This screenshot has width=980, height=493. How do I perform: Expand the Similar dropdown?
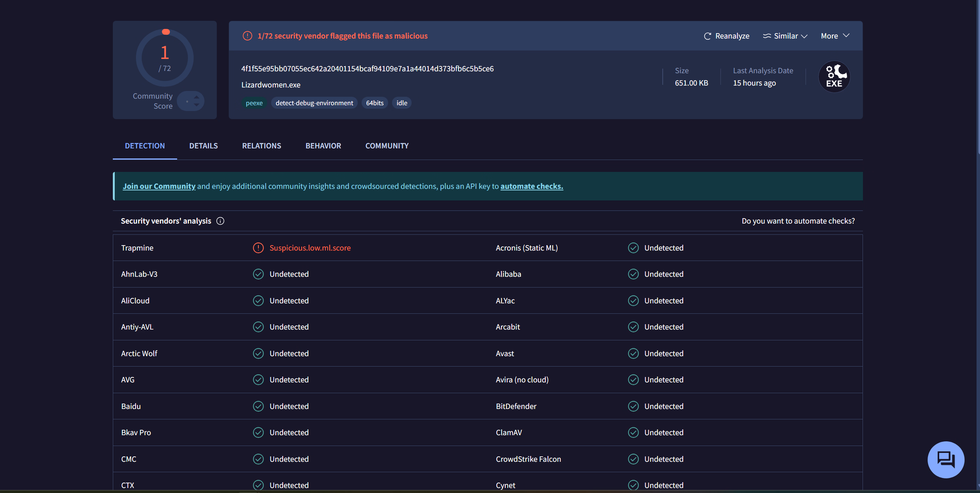pos(804,36)
